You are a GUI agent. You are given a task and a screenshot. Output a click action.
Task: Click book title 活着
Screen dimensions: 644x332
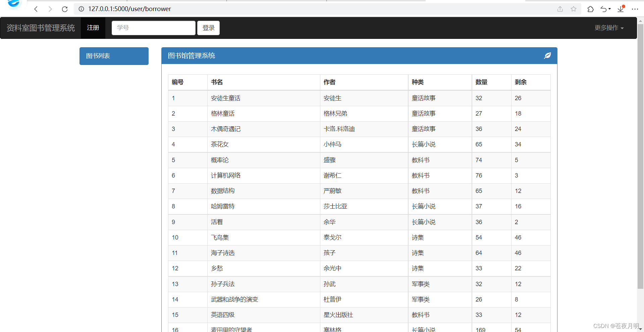pyautogui.click(x=217, y=222)
